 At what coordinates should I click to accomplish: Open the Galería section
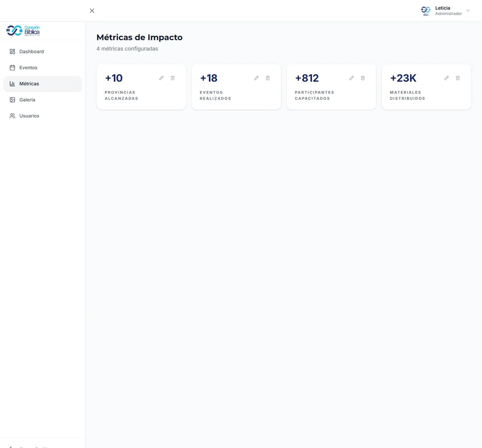tap(43, 100)
